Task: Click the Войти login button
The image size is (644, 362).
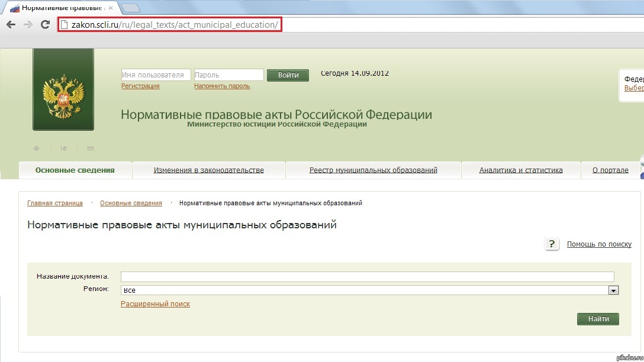Action: click(x=288, y=75)
